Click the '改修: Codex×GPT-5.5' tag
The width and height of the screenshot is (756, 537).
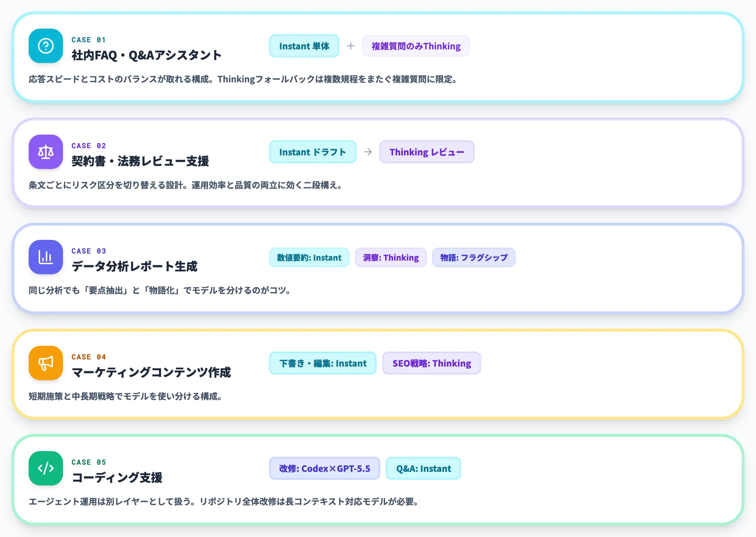[x=325, y=468]
